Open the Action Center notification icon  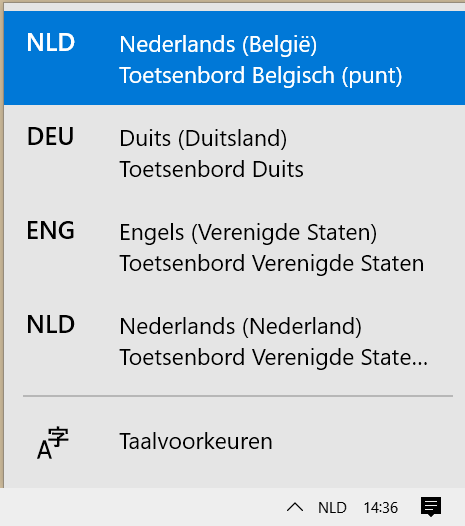431,507
